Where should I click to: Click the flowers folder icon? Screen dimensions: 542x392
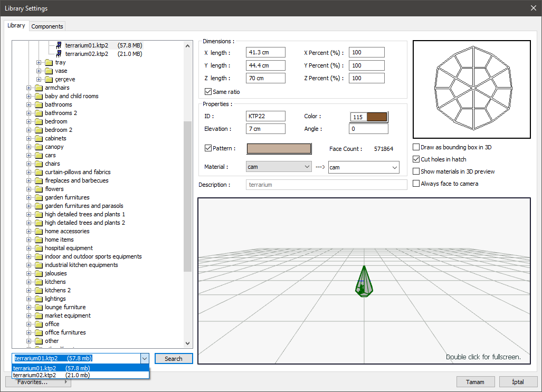coord(39,189)
